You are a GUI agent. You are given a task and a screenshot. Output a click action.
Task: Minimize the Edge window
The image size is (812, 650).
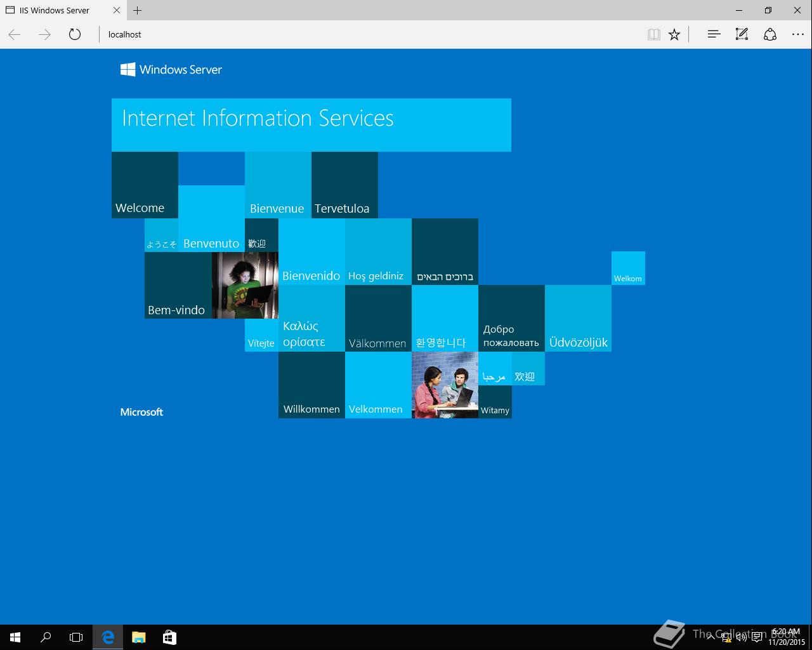[x=739, y=10]
